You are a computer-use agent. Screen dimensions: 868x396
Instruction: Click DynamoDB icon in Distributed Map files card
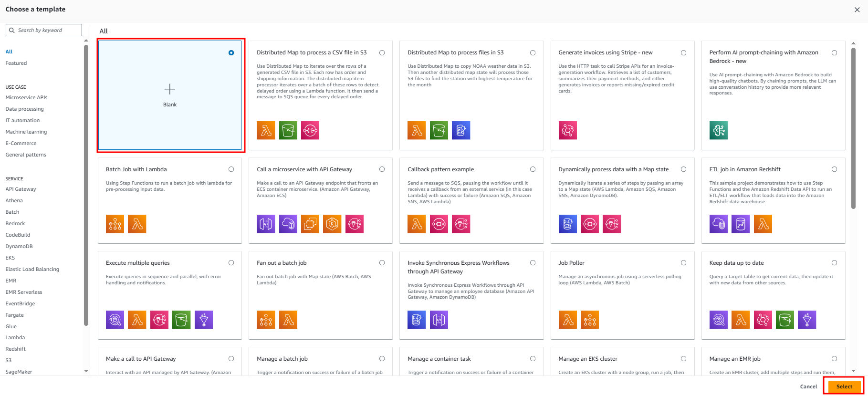[461, 130]
